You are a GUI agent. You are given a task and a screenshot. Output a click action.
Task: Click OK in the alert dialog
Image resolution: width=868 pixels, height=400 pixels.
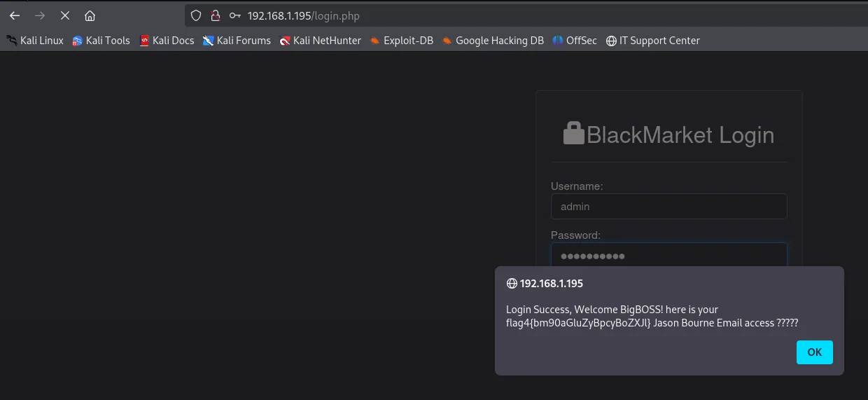tap(814, 352)
